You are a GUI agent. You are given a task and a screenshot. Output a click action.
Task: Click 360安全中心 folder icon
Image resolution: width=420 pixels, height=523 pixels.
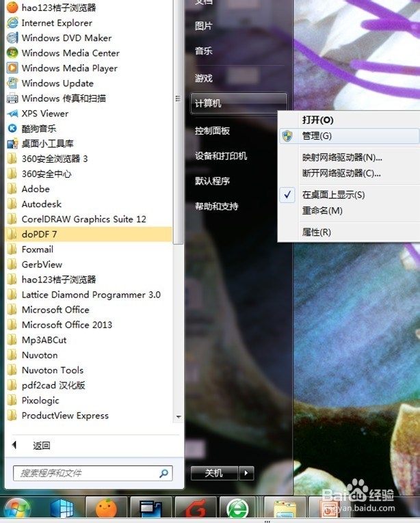point(12,174)
